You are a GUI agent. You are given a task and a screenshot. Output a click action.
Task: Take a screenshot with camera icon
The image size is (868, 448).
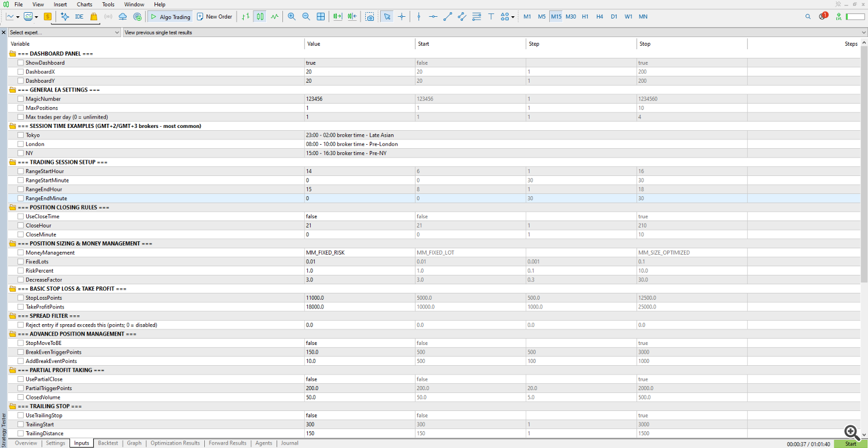370,17
